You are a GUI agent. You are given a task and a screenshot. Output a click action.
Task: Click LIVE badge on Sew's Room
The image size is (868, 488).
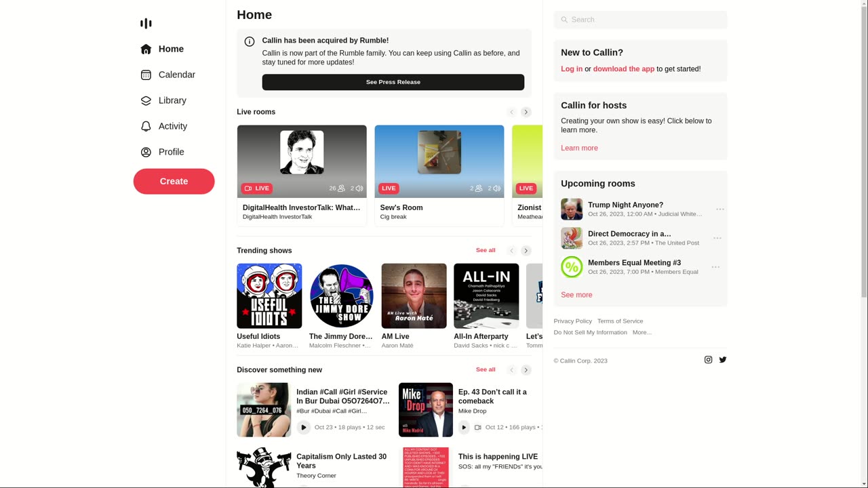389,188
